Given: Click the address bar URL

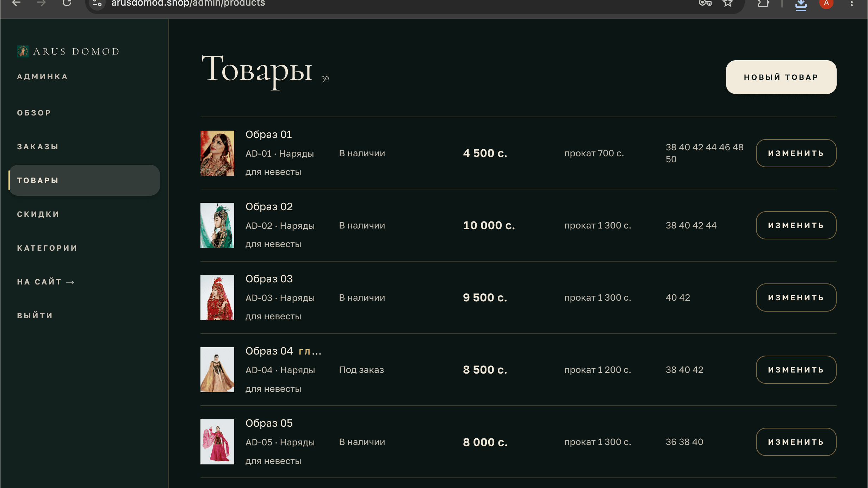Looking at the screenshot, I should tap(188, 4).
